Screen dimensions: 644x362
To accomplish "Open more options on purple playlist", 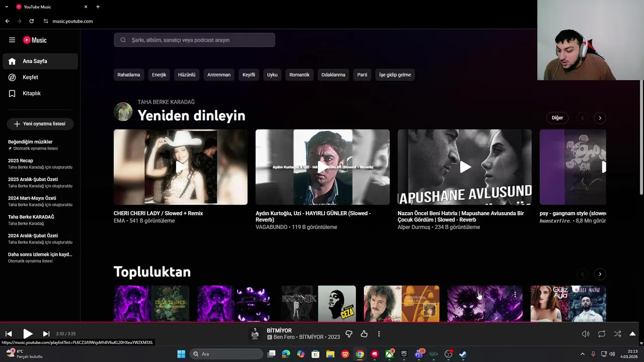I will 515,295.
